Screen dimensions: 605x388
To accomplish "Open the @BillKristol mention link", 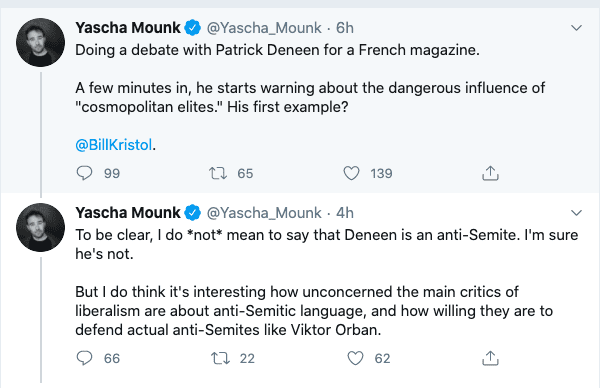I will (114, 145).
